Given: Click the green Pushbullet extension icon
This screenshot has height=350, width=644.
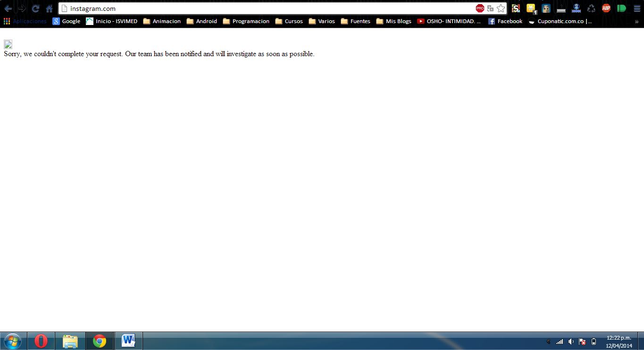Looking at the screenshot, I should 621,8.
